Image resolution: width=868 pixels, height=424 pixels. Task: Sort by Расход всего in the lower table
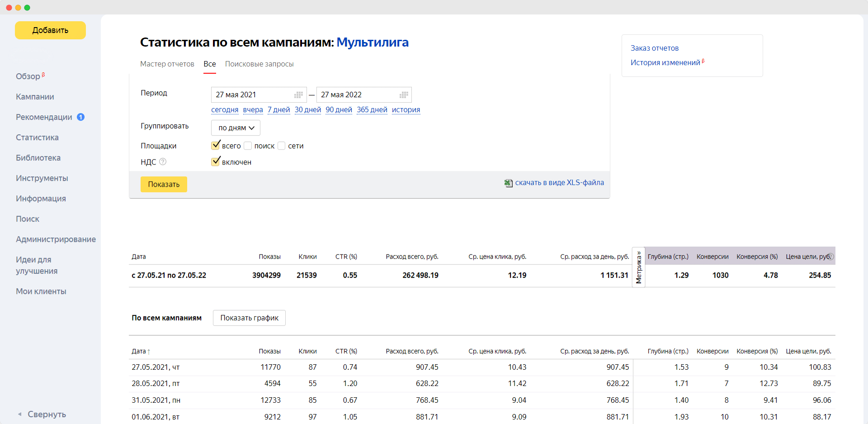(x=412, y=351)
